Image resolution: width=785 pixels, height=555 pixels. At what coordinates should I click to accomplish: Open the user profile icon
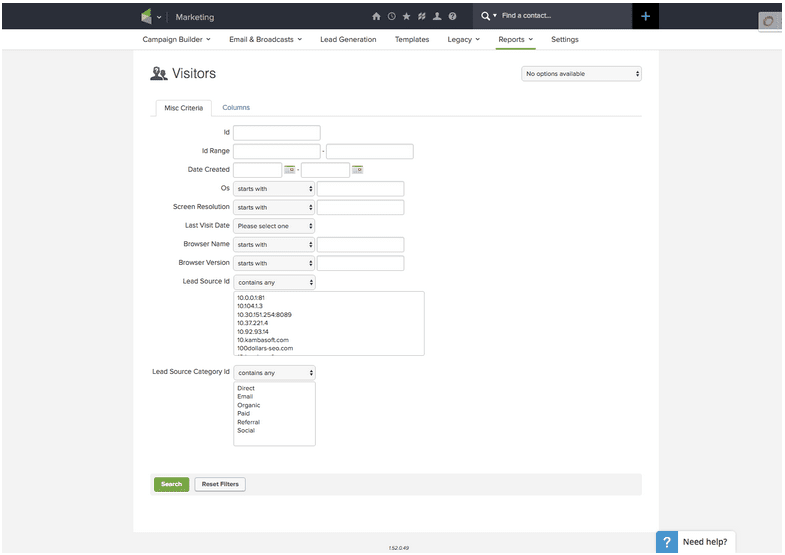(x=437, y=17)
